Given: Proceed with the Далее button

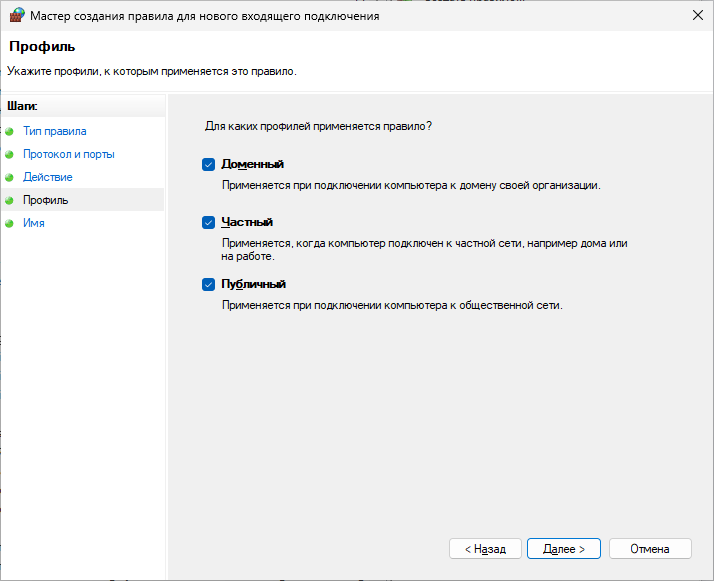Looking at the screenshot, I should pyautogui.click(x=563, y=549).
